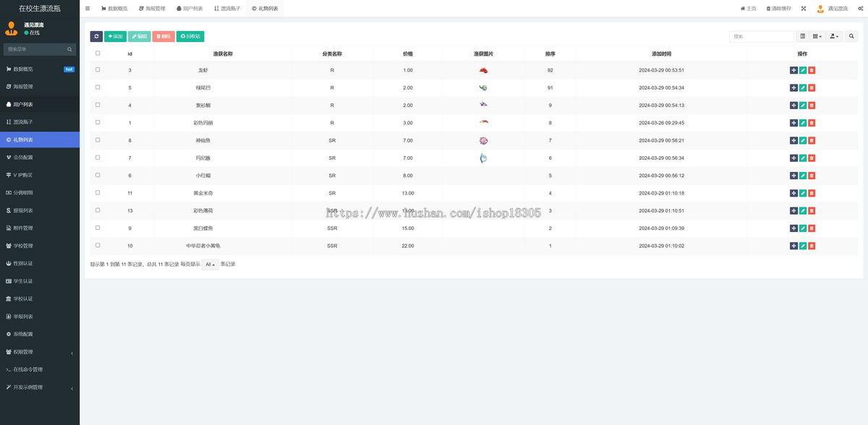Click the green 添加 button
Viewport: 868px width, 425px height.
pyautogui.click(x=115, y=36)
